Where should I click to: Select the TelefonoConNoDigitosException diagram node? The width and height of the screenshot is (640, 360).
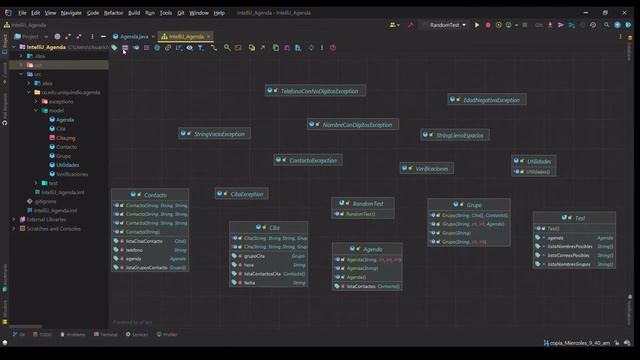(x=316, y=91)
